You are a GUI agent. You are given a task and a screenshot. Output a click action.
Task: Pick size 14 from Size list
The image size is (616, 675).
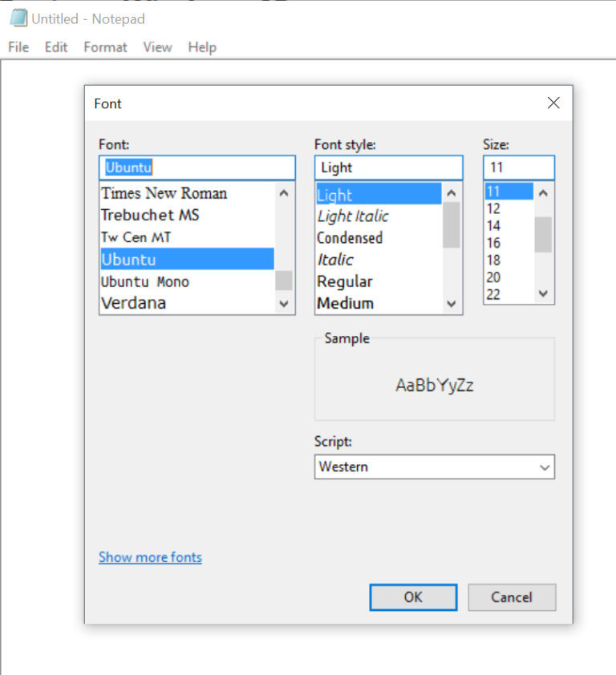493,226
